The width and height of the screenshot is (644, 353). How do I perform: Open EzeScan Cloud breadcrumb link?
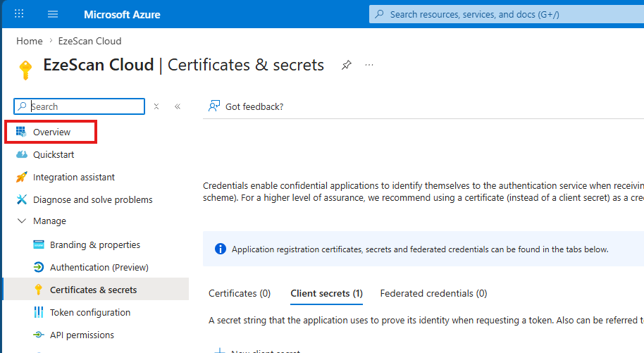click(89, 41)
